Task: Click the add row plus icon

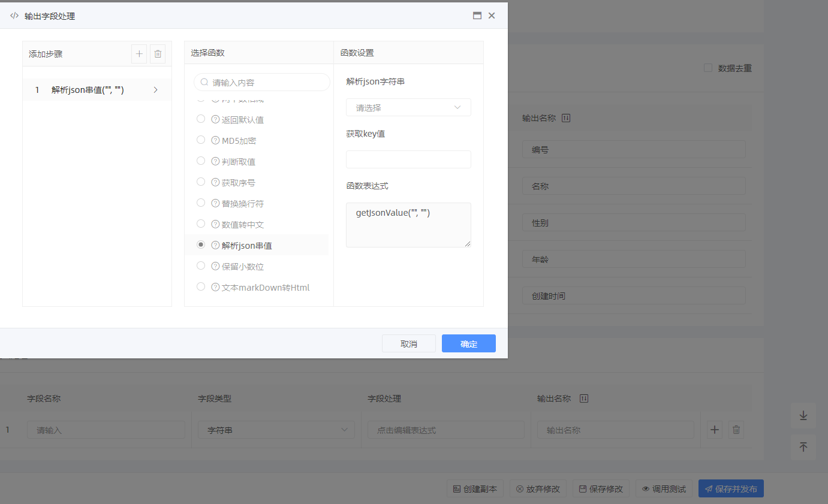Action: [714, 430]
